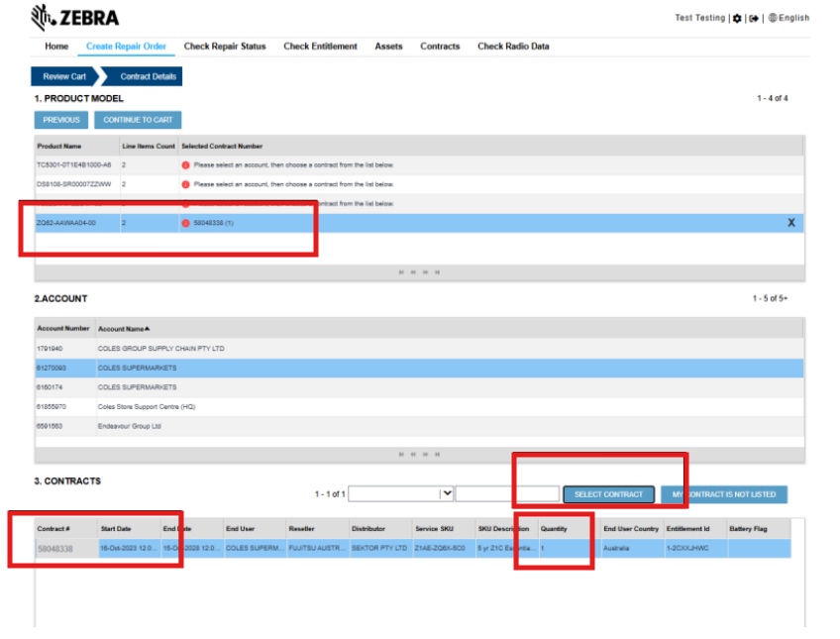Remove the ZQ62-AAWAA04-00 row with the X
This screenshot has height=639, width=840.
[x=791, y=223]
